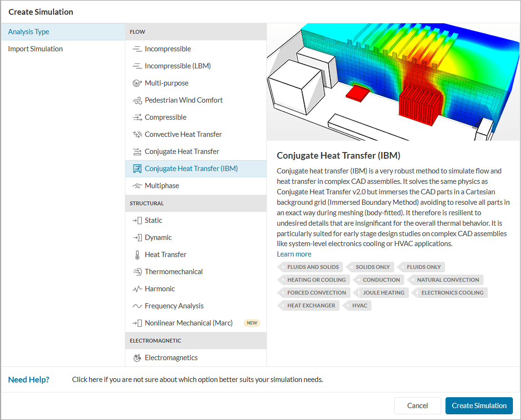The width and height of the screenshot is (521, 420).
Task: Choose the Compressible flow icon
Action: coord(137,117)
